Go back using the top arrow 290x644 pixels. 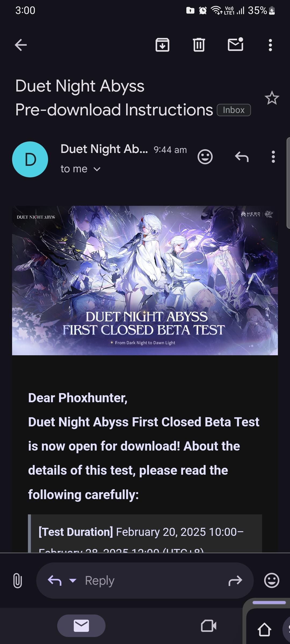21,45
